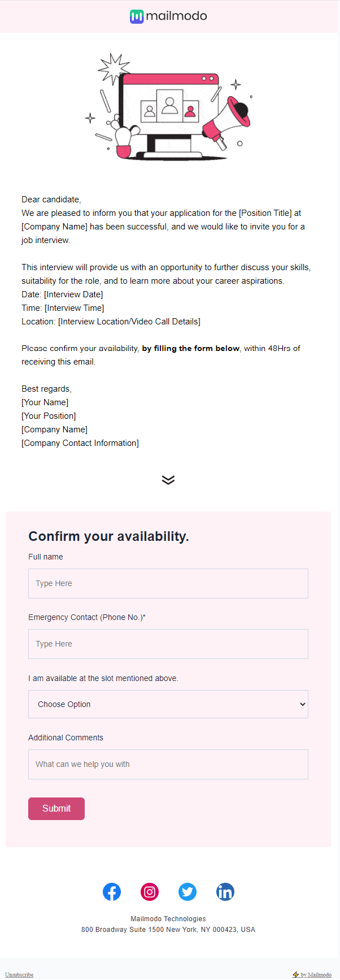The image size is (340, 980).
Task: Click the Mailmodo logo in header
Action: point(168,16)
